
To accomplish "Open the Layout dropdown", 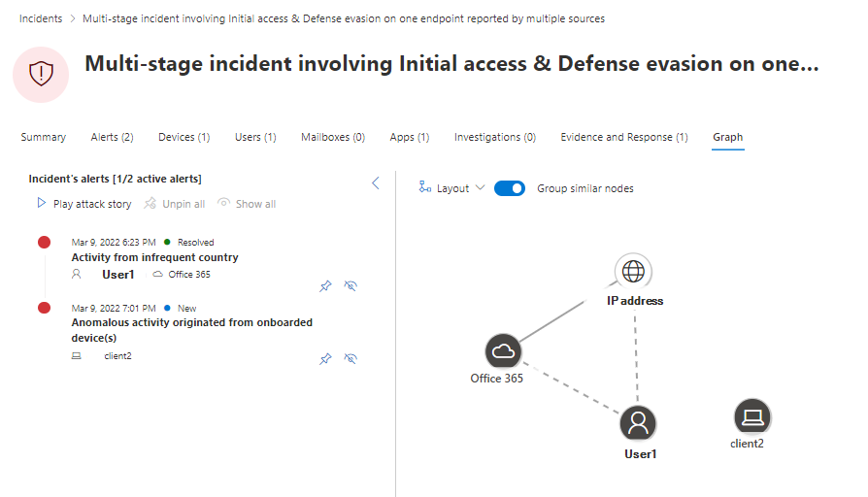I will click(x=452, y=188).
